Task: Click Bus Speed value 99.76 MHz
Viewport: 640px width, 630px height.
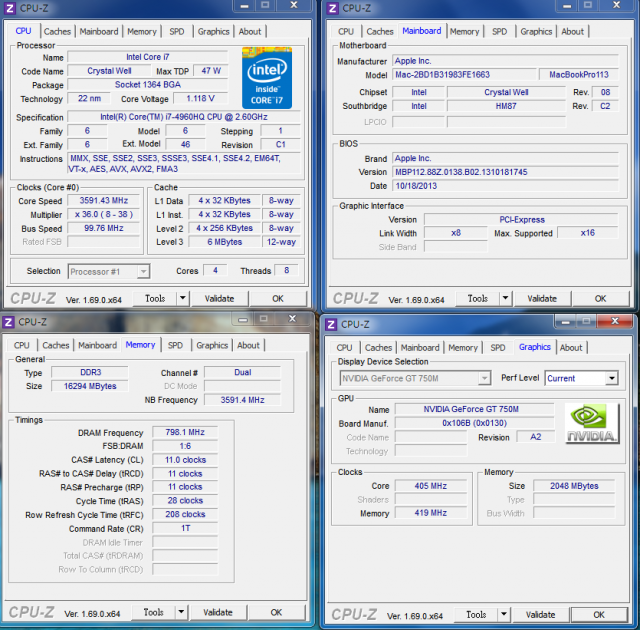Action: (x=104, y=228)
